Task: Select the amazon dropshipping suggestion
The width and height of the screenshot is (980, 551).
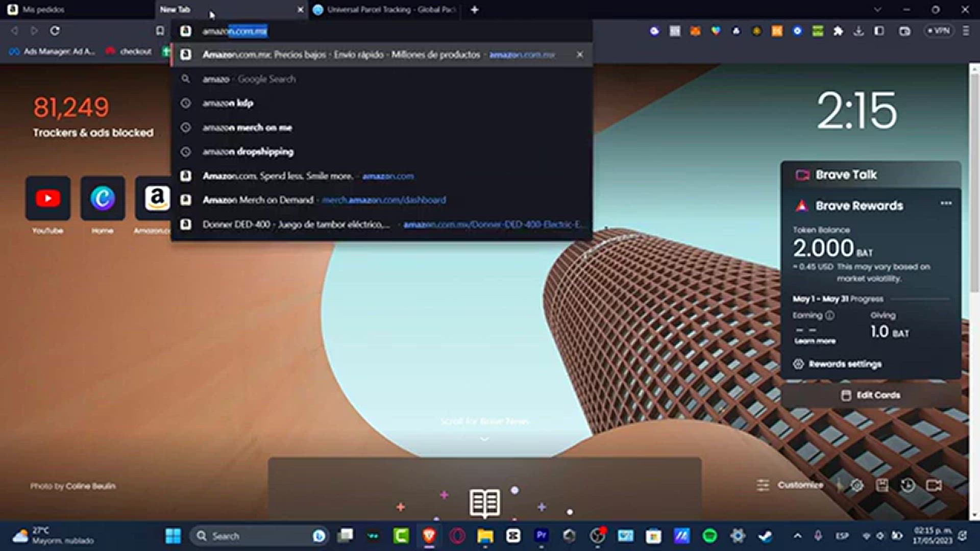Action: click(381, 152)
